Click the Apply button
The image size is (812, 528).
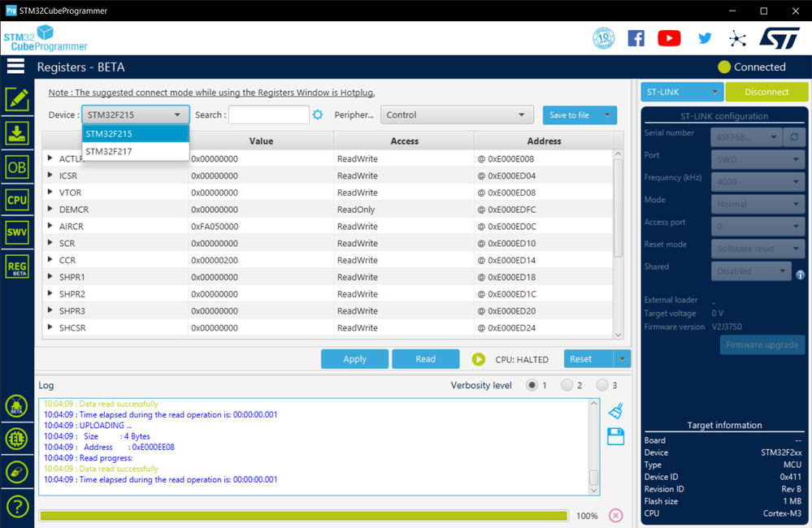point(354,359)
